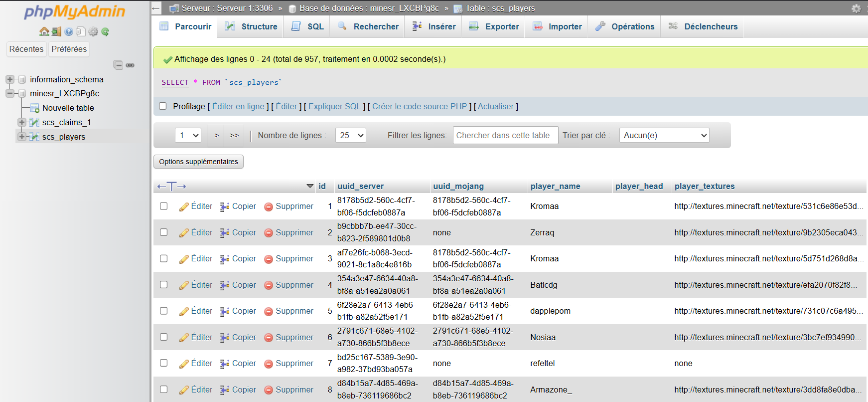The width and height of the screenshot is (868, 402).
Task: Click the page settings gear at top right
Action: (x=856, y=8)
